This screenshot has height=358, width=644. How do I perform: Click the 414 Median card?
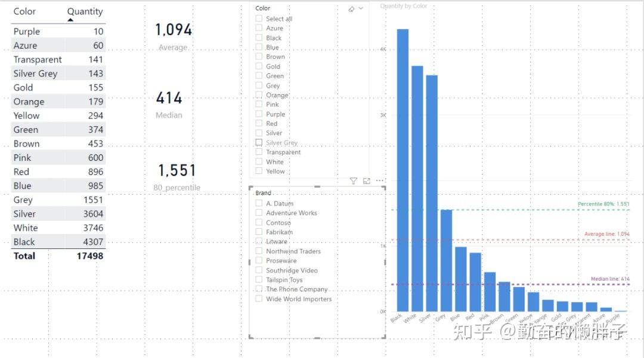168,104
